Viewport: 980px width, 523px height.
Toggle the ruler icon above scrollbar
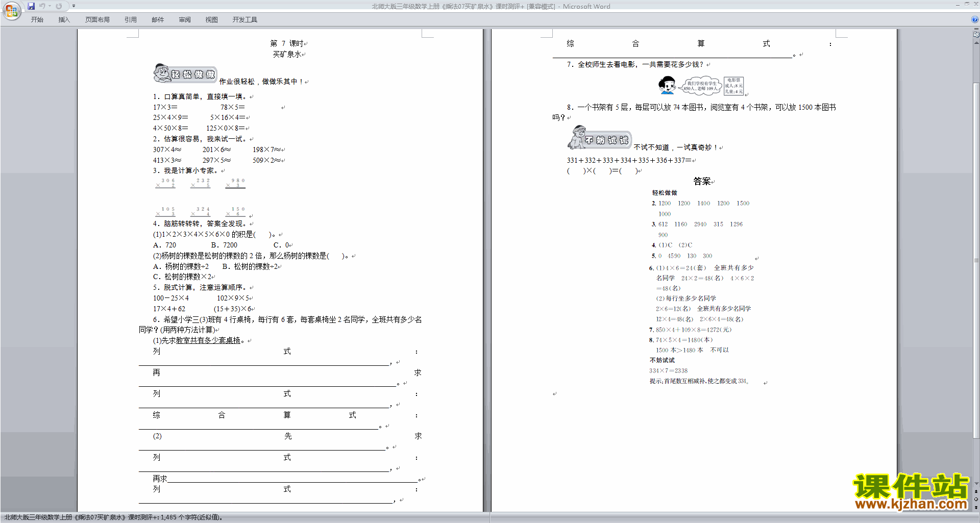tap(976, 34)
